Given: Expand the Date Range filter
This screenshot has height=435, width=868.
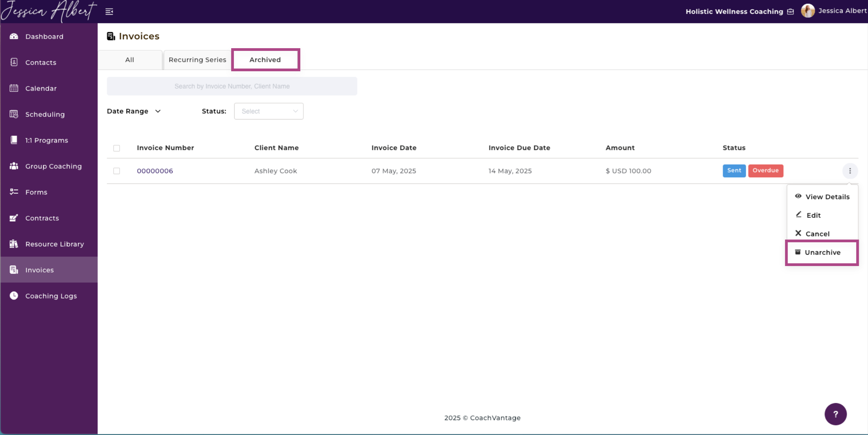Looking at the screenshot, I should pos(134,111).
